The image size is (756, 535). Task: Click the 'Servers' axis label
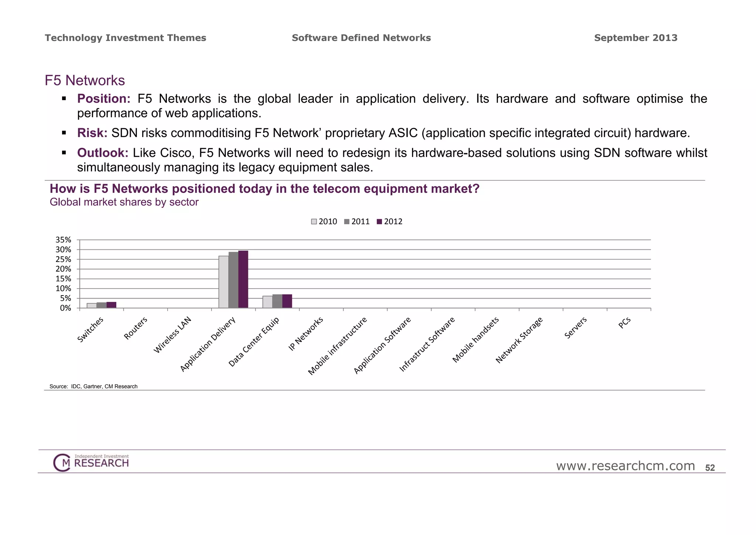(575, 328)
